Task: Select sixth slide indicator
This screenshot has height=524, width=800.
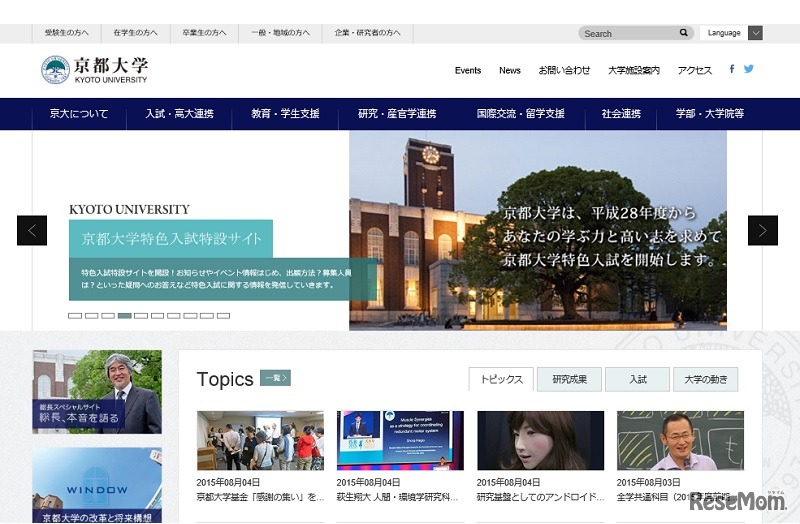Action: click(157, 316)
